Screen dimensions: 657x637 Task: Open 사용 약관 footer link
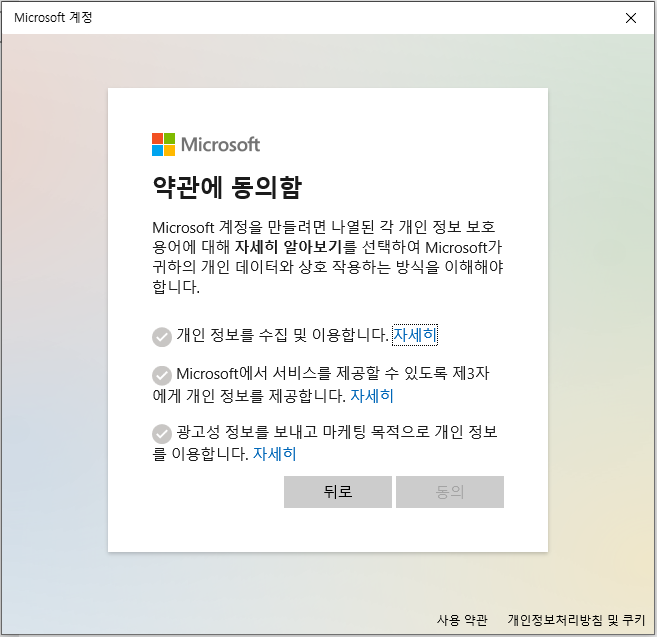click(x=462, y=620)
